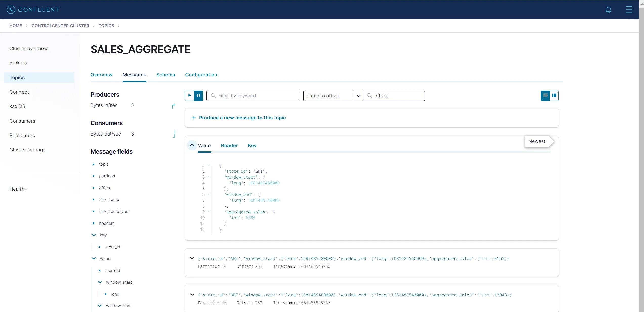Collapse the window_start field node
The image size is (644, 312).
(x=100, y=282)
